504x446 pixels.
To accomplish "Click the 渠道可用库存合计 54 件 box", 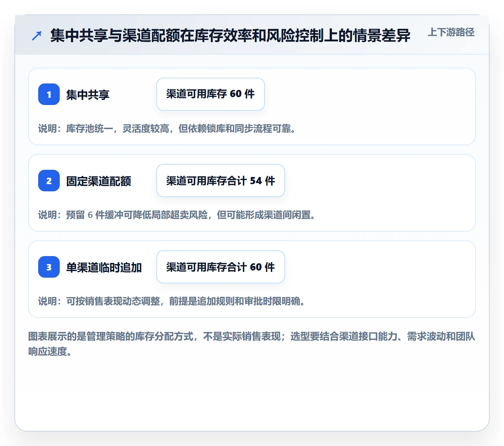I will 221,181.
